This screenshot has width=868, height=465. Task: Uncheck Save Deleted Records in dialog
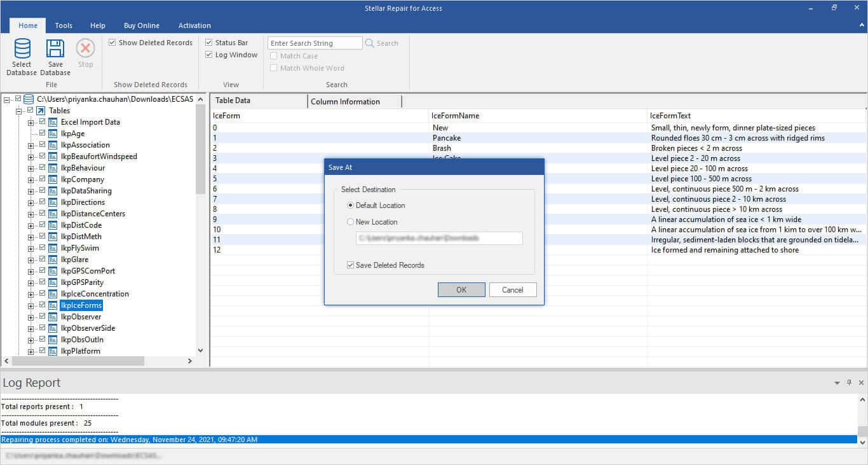click(x=351, y=265)
